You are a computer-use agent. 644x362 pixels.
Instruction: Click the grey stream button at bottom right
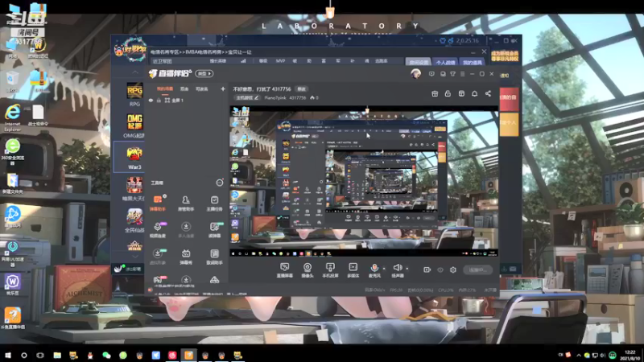[477, 269]
